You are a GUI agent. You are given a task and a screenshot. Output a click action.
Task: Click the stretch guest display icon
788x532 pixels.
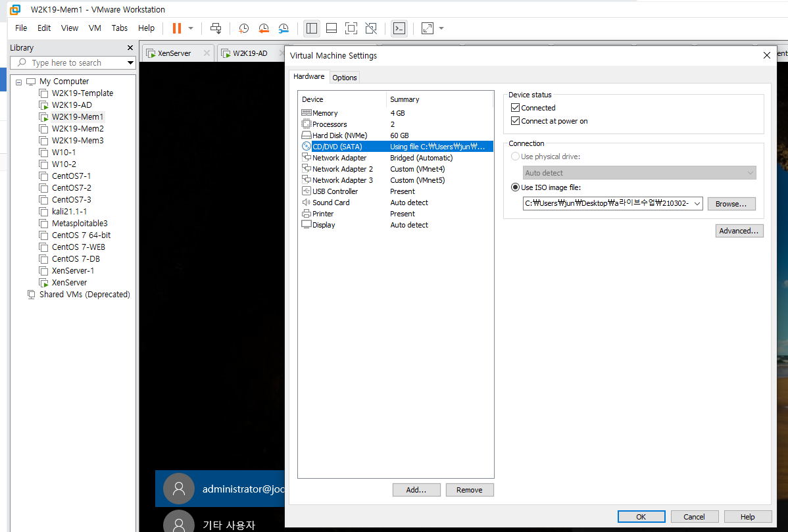click(x=427, y=28)
